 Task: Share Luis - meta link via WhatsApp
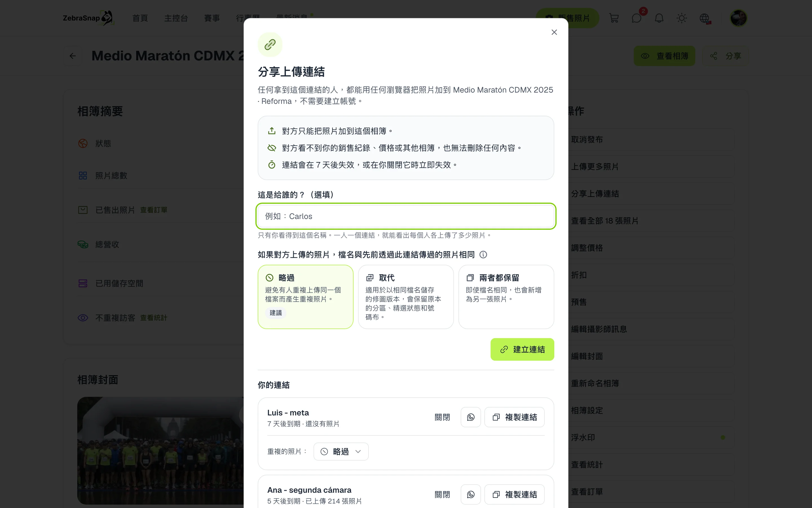[471, 417]
